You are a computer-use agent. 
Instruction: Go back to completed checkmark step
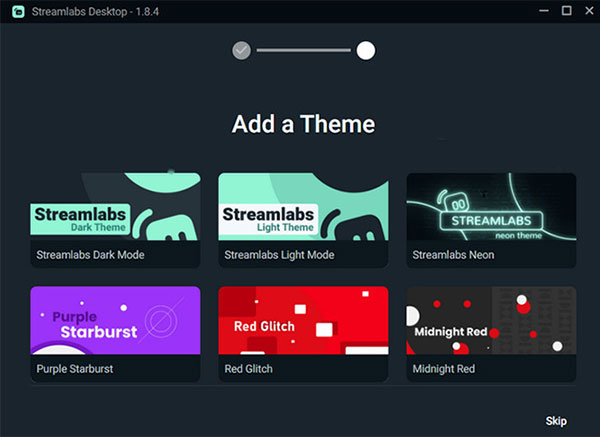pyautogui.click(x=241, y=51)
